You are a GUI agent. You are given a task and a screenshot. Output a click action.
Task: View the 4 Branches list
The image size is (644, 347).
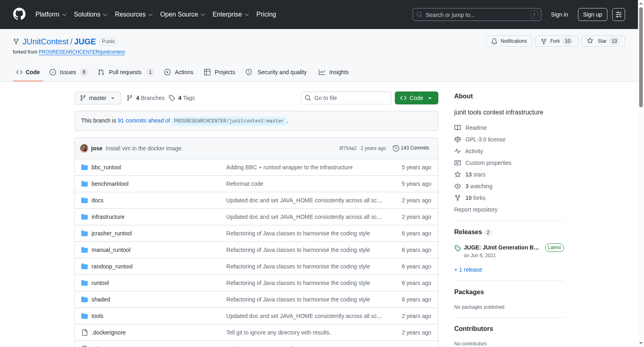tap(146, 98)
